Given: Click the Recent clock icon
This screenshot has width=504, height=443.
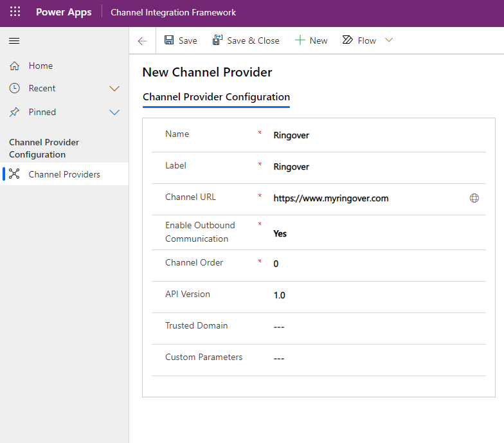Looking at the screenshot, I should pos(14,88).
